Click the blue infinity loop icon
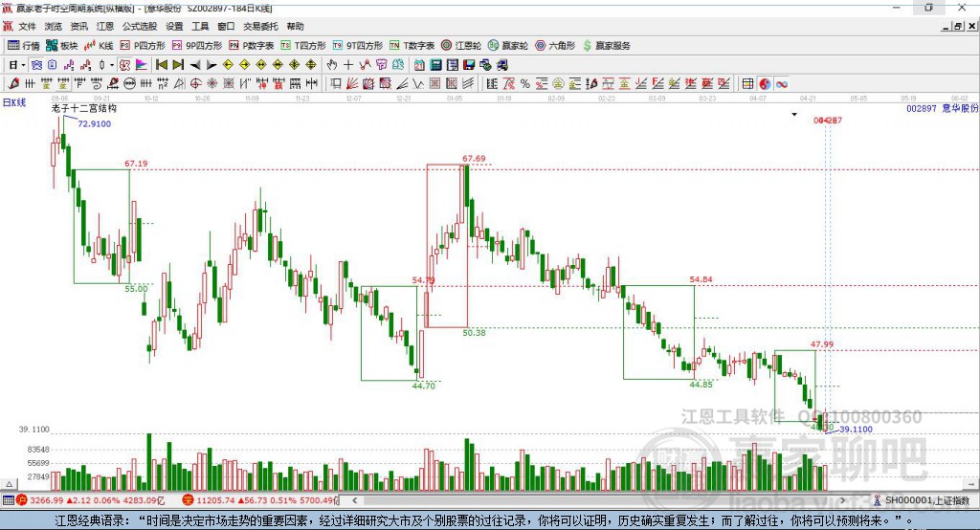980x530 pixels. (782, 84)
